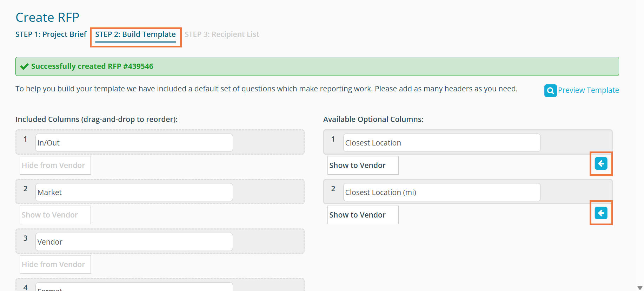Viewport: 644px width, 291px height.
Task: Click the In/Out column name field
Action: click(134, 143)
